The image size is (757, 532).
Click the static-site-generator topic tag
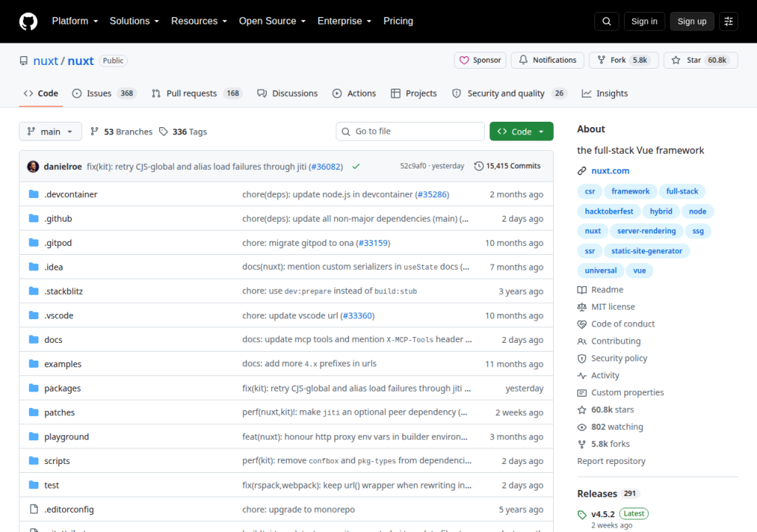coord(646,251)
